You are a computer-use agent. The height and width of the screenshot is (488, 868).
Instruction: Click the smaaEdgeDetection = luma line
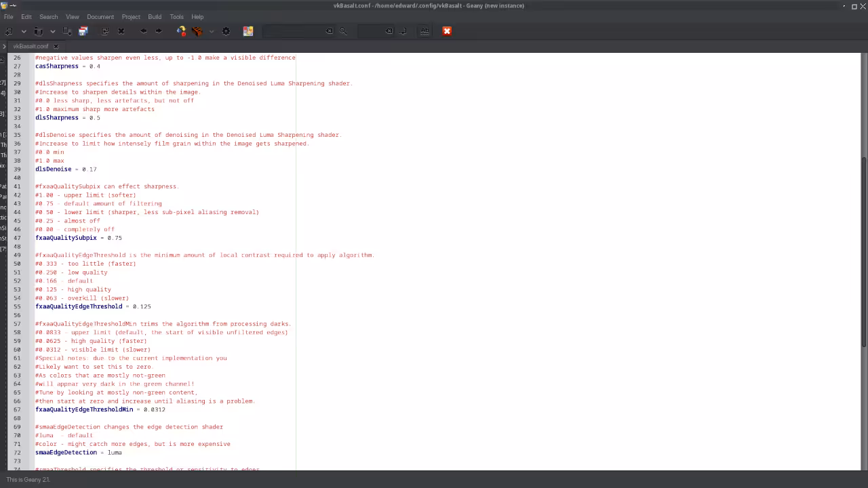pos(79,452)
